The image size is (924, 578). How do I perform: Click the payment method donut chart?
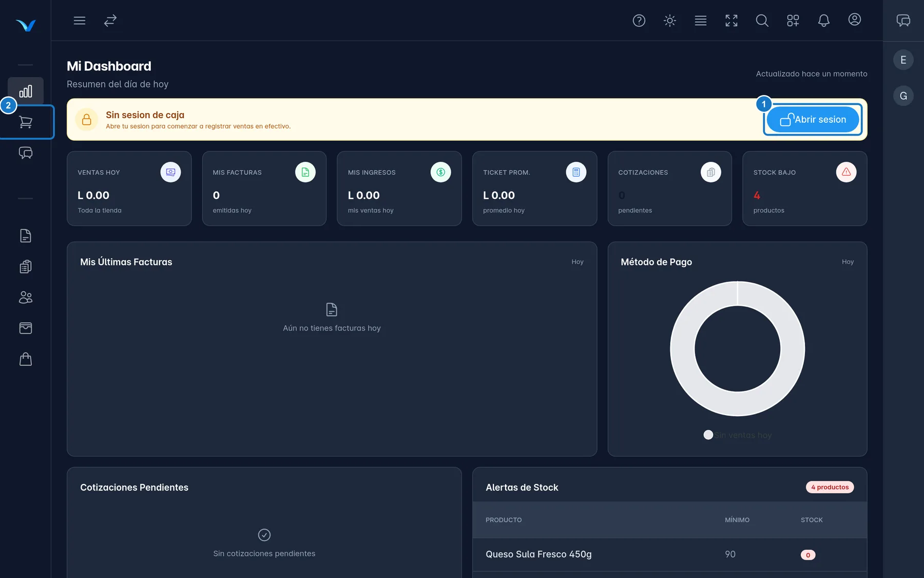[x=738, y=349]
